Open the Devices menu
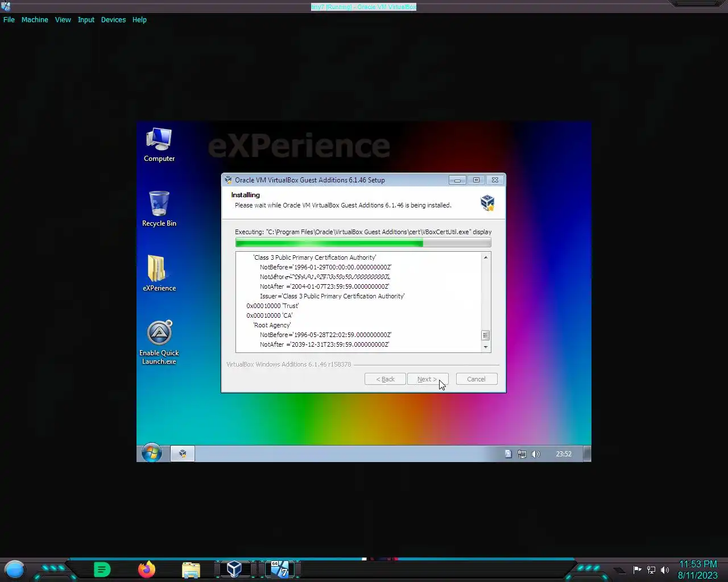The image size is (728, 582). [113, 19]
